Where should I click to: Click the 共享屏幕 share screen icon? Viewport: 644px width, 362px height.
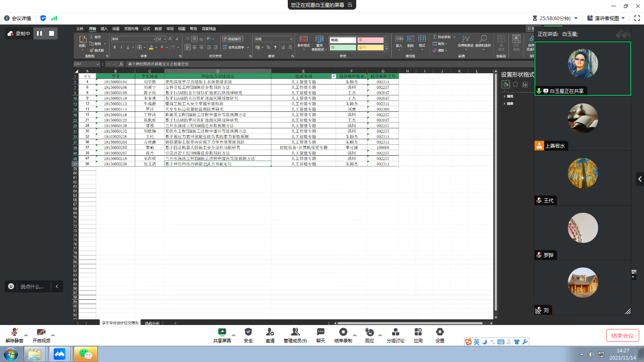tap(222, 335)
